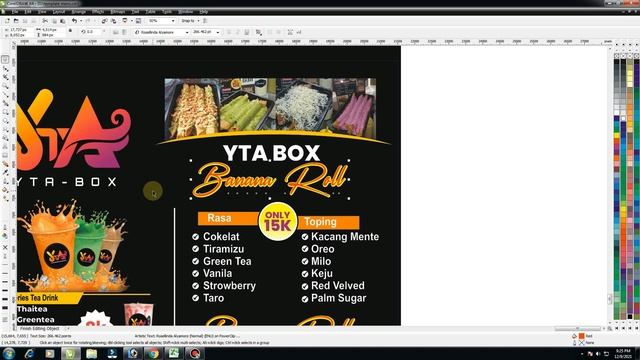Open the font name list dropdown

click(x=187, y=32)
